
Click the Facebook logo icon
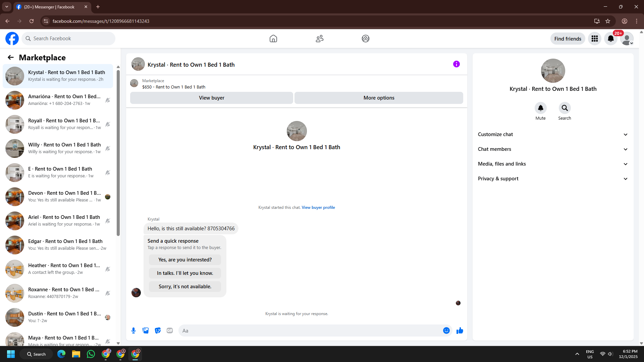tap(12, 39)
